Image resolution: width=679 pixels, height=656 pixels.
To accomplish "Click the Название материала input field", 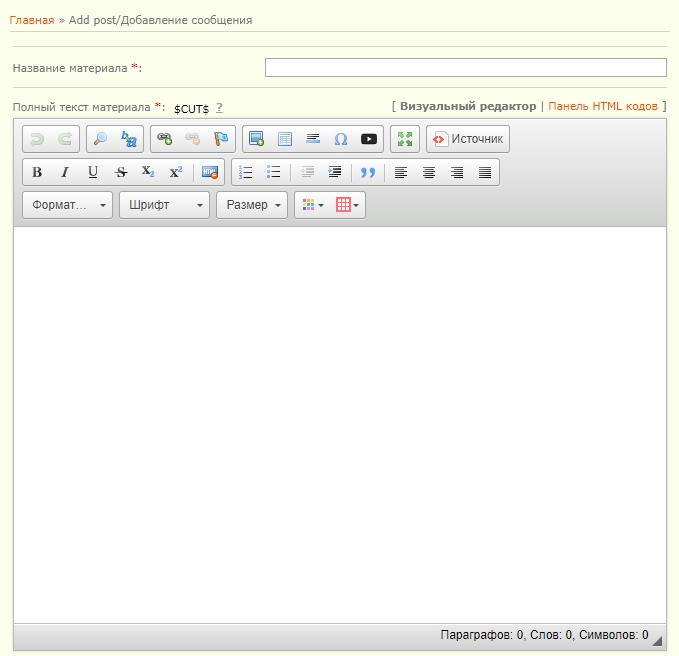I will 465,68.
